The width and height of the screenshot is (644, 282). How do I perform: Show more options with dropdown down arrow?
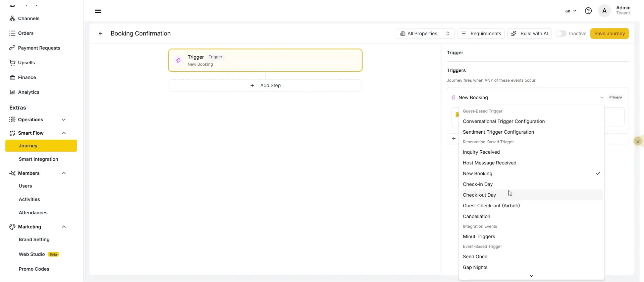click(x=531, y=276)
